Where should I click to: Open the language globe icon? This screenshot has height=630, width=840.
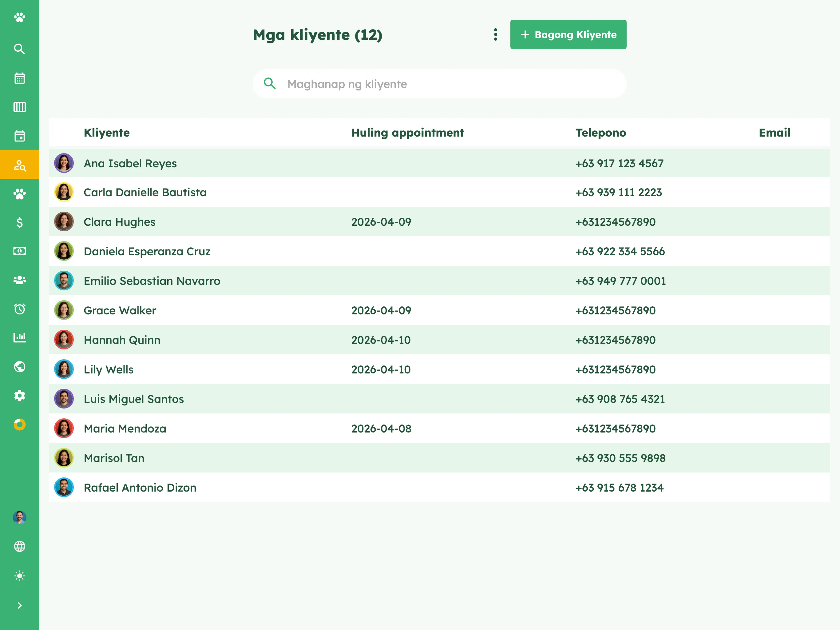point(19,546)
